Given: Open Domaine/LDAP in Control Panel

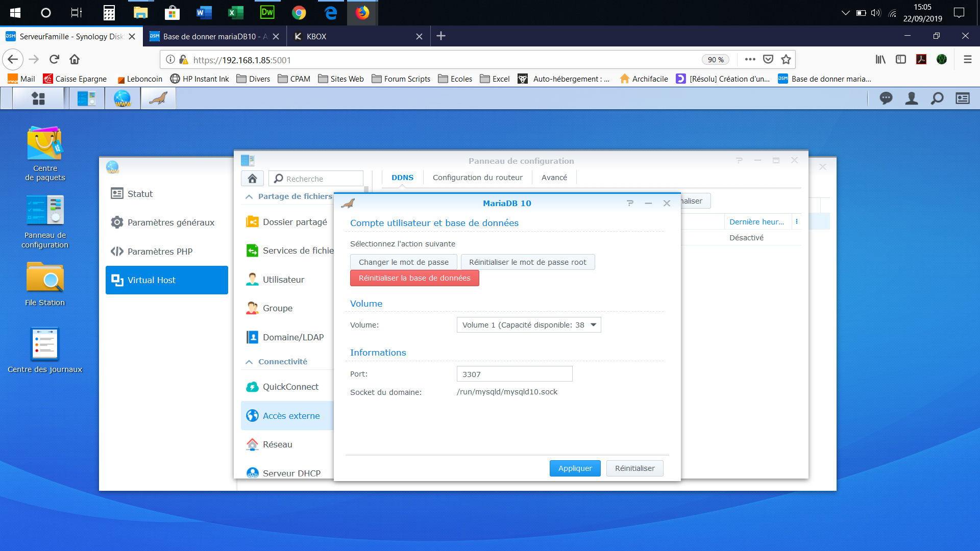Looking at the screenshot, I should click(x=287, y=337).
